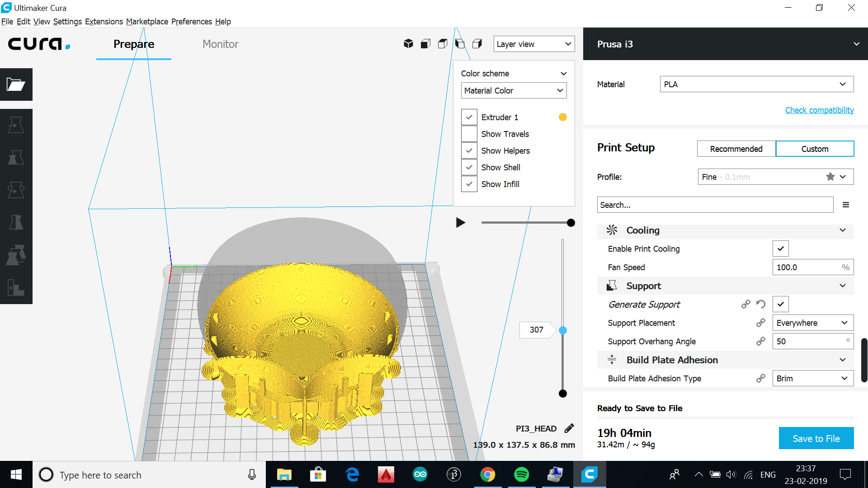This screenshot has width=868, height=488.
Task: Open the settings visibility hamburger menu
Action: (845, 205)
